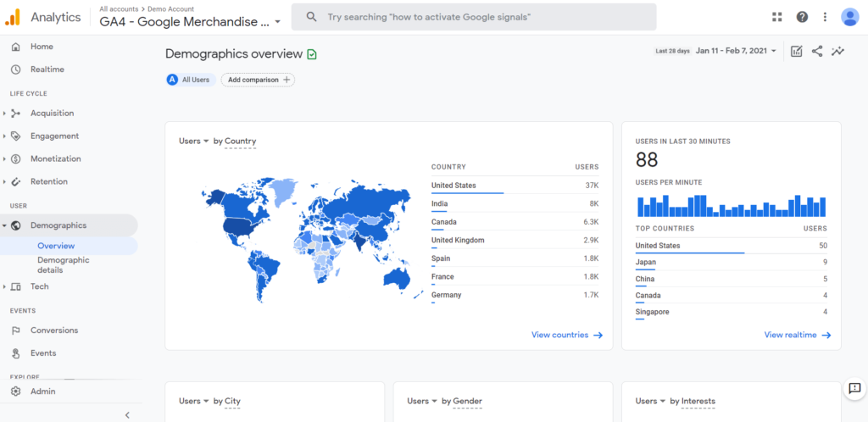This screenshot has width=868, height=422.
Task: Click Demo Account breadcrumb link
Action: pyautogui.click(x=171, y=8)
